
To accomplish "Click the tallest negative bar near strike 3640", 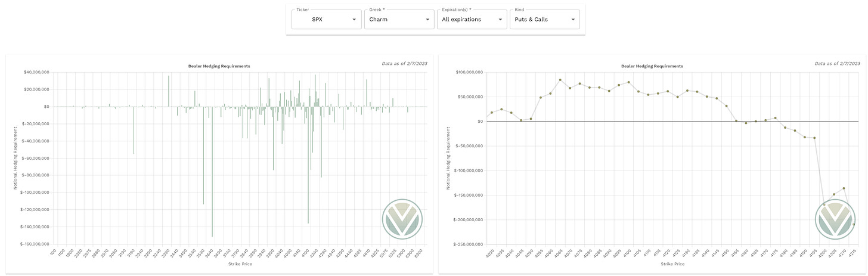I will tap(212, 172).
